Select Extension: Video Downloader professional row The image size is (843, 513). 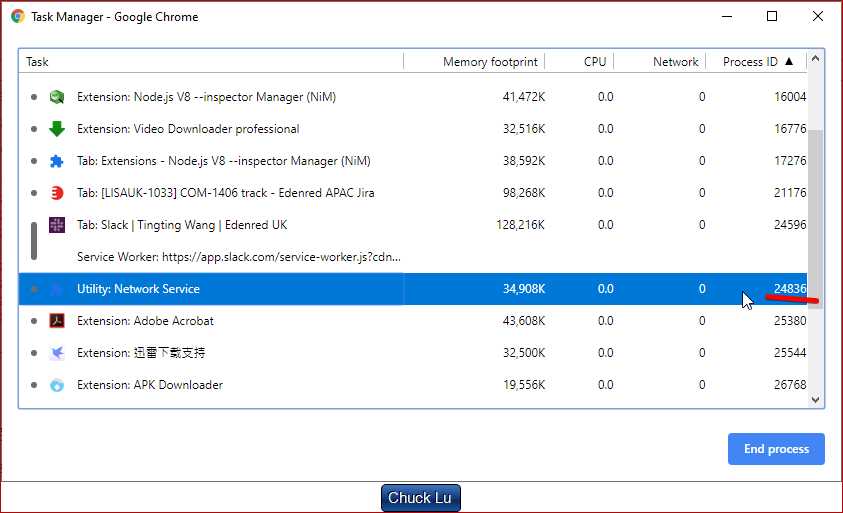coord(413,129)
